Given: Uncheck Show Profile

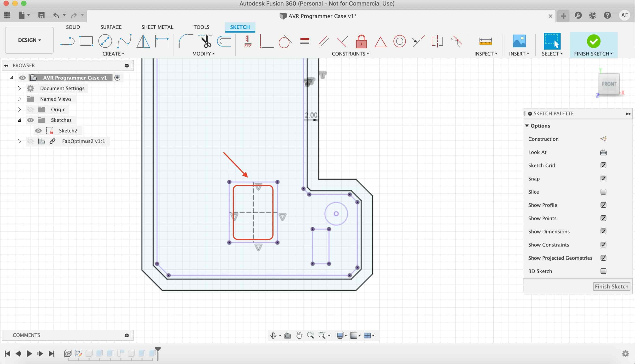Looking at the screenshot, I should pyautogui.click(x=603, y=205).
